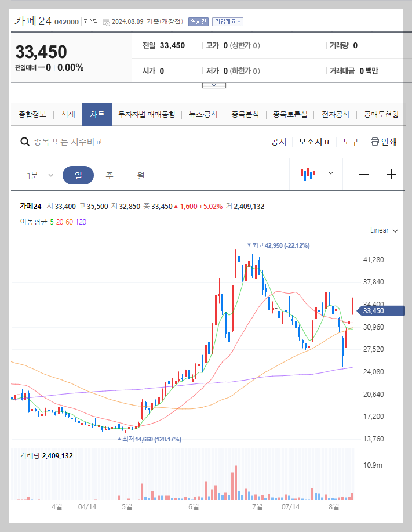Select the candlestick chart style icon

tap(309, 173)
